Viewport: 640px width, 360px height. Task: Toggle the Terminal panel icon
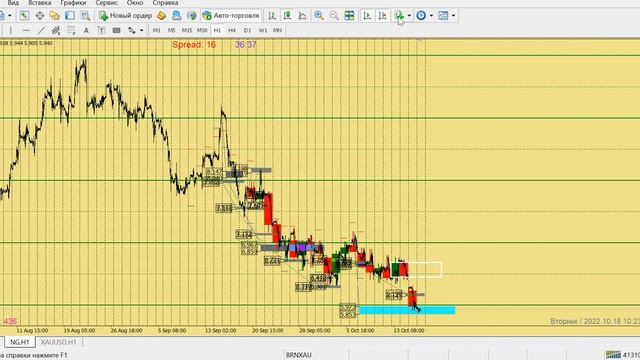coord(70,16)
